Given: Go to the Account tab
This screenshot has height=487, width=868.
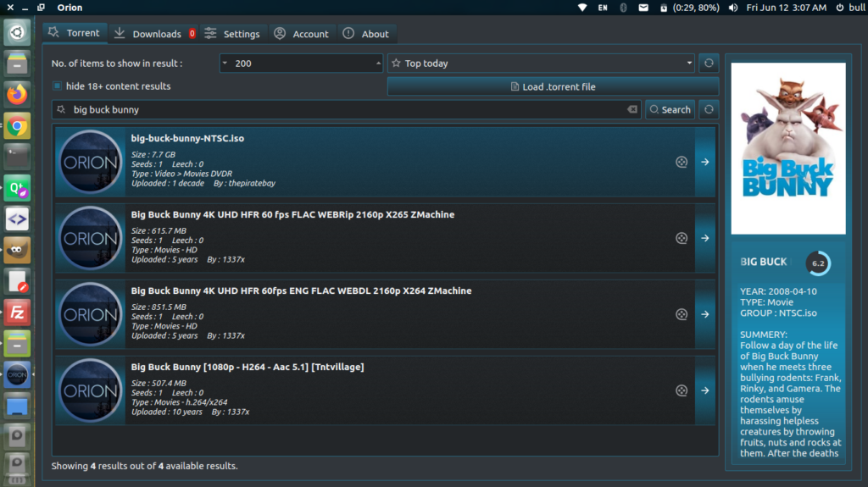Looking at the screenshot, I should [301, 34].
